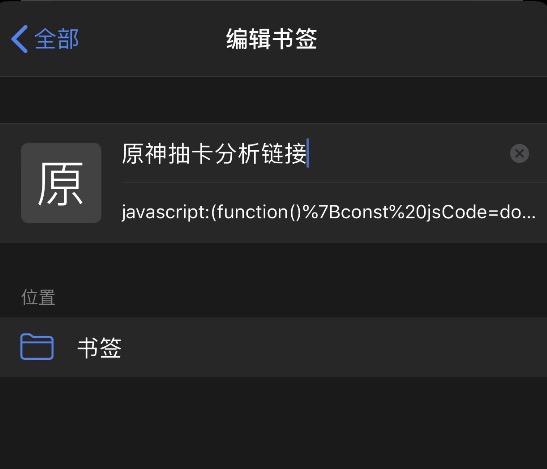Click the 位置 section label
This screenshot has height=469, width=547.
pyautogui.click(x=38, y=297)
